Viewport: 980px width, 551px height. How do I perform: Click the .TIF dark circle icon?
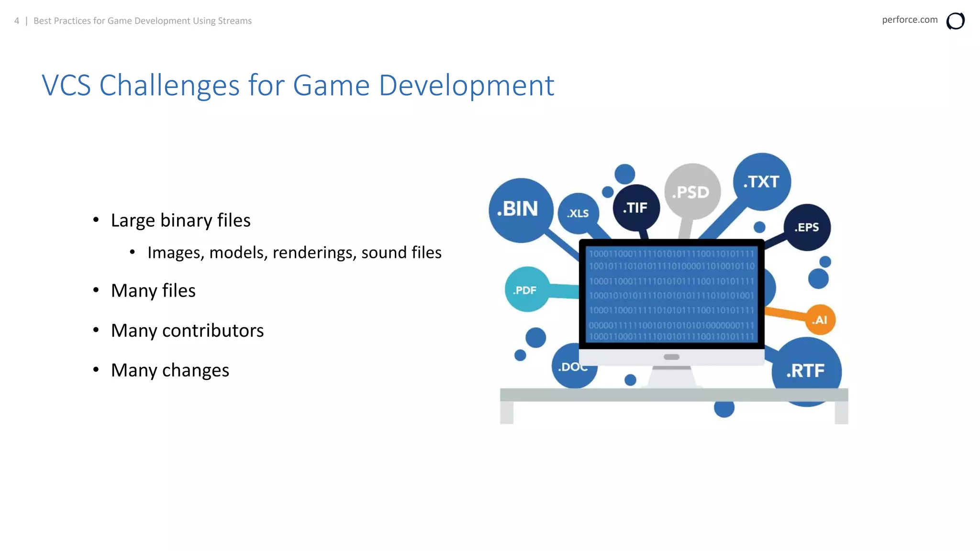click(x=635, y=208)
